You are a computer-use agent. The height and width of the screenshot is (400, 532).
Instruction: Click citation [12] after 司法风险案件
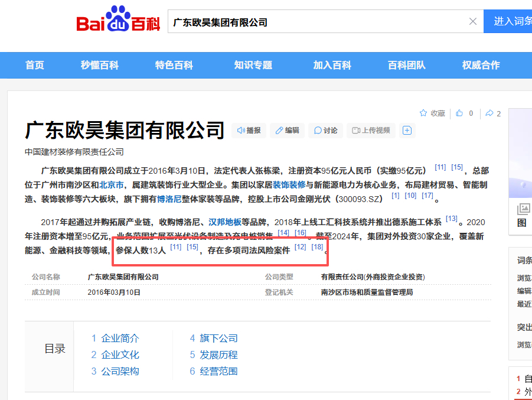coord(300,247)
